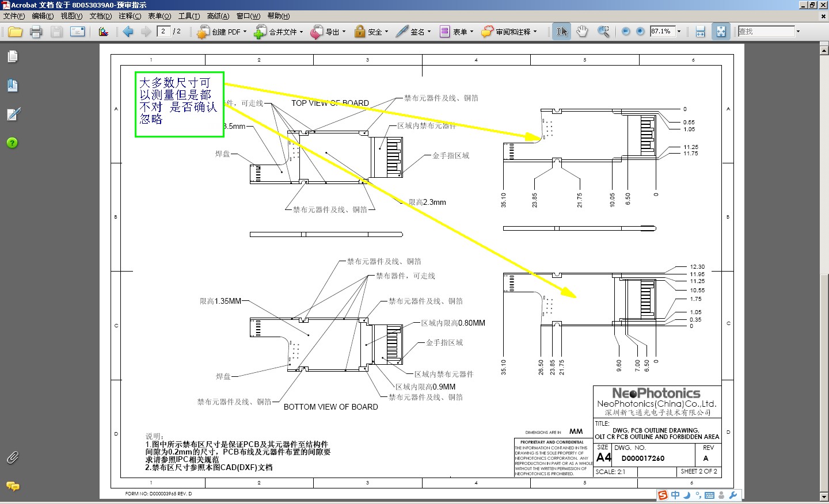Viewport: 829px width, 504px height.
Task: Open the Signatures panel in left sidebar
Action: click(x=13, y=114)
